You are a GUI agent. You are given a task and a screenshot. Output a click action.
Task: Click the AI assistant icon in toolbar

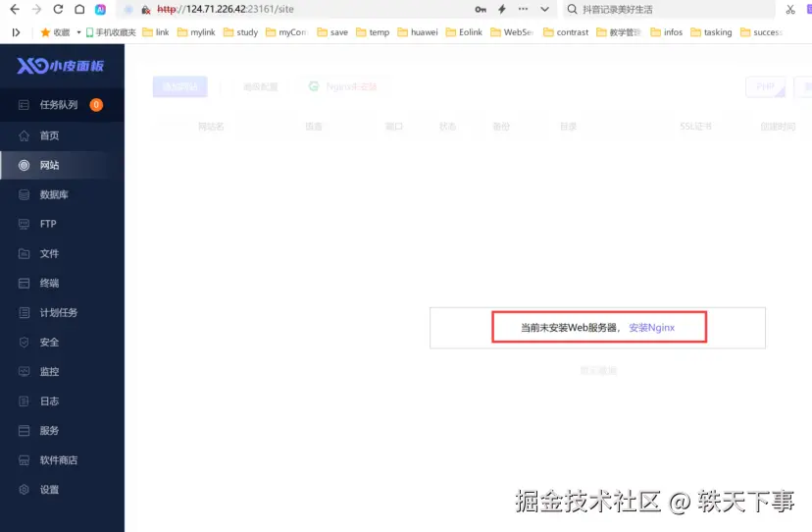(100, 10)
